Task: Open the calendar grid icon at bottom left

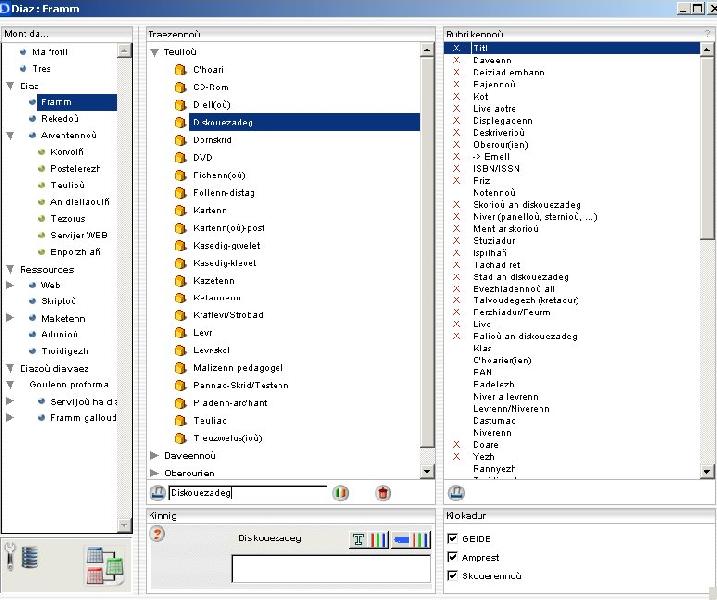Action: tap(103, 565)
